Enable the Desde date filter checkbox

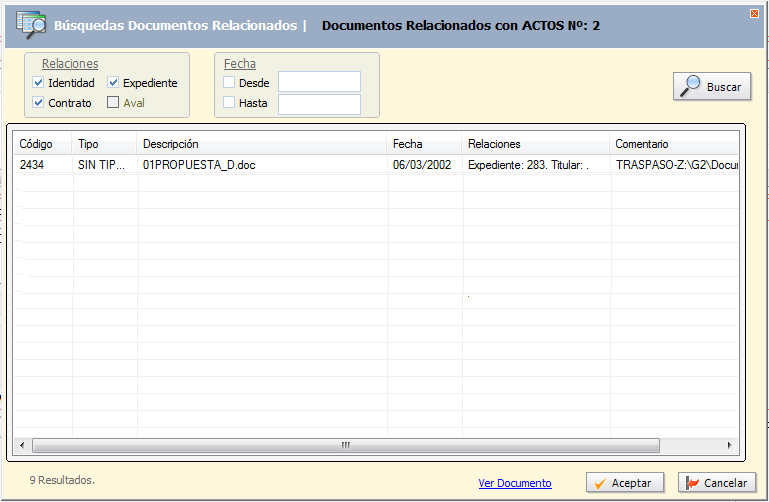[229, 83]
